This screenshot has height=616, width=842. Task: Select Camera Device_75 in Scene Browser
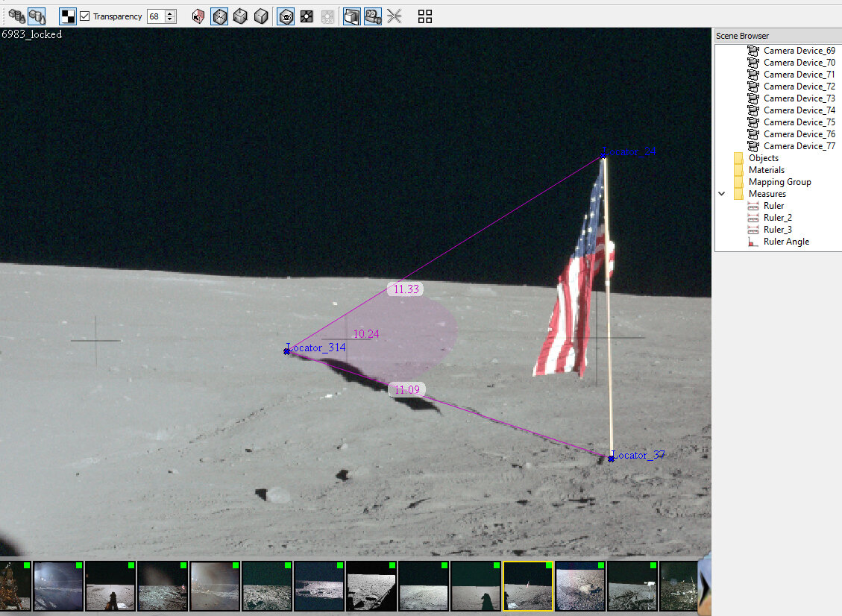click(x=799, y=122)
